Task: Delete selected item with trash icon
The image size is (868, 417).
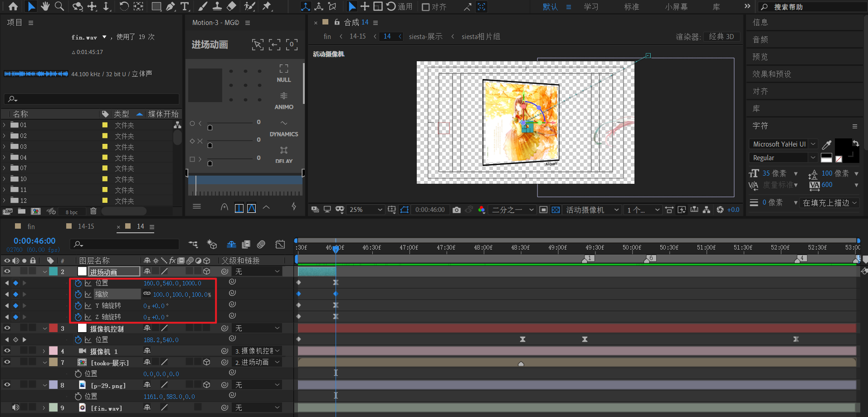Action: [93, 211]
